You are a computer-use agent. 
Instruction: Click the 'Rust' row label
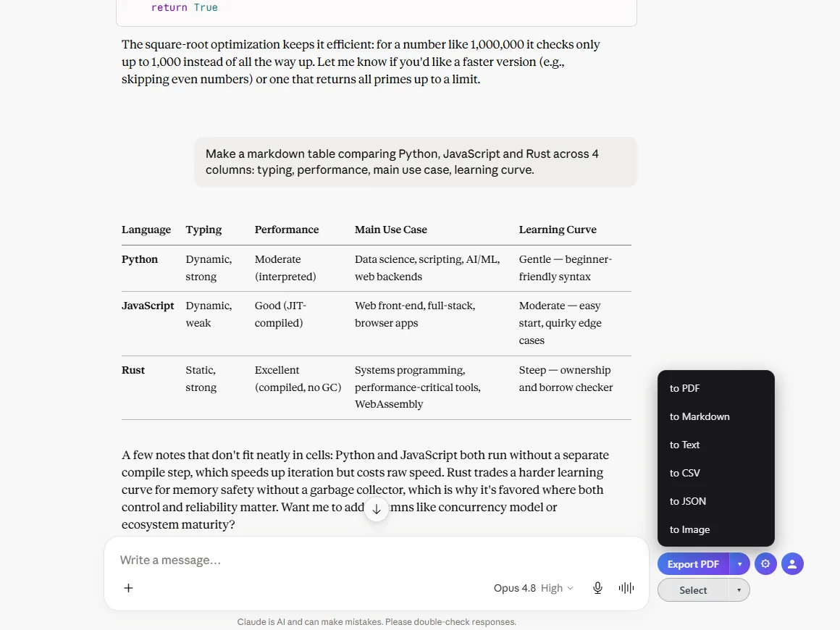(133, 370)
